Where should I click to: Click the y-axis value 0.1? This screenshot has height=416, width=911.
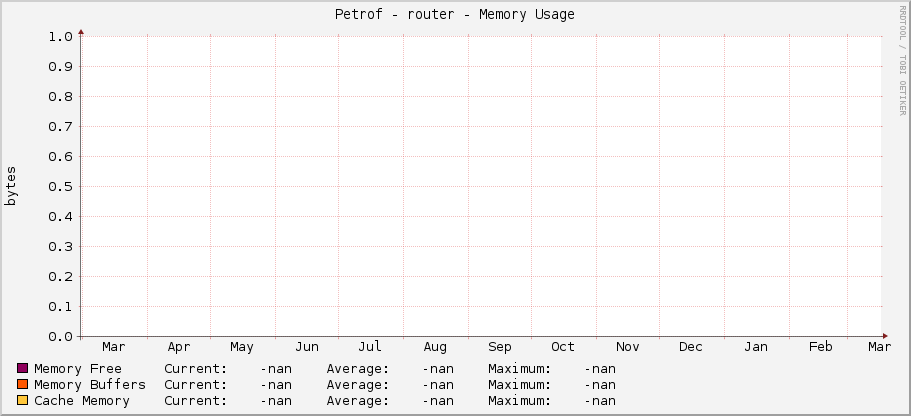click(x=60, y=307)
